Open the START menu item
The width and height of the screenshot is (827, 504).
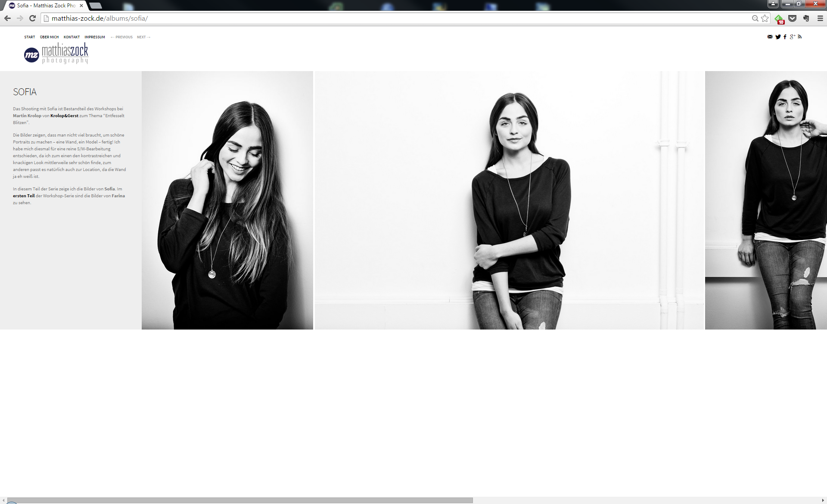[30, 37]
